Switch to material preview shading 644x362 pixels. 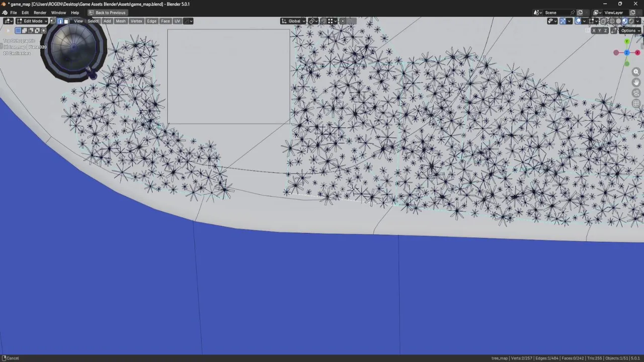pos(625,21)
